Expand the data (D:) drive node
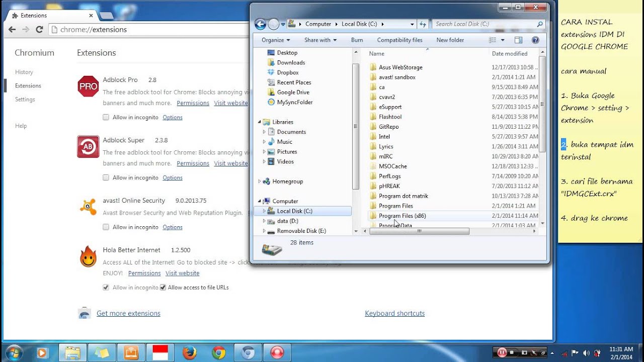This screenshot has width=644, height=362. [264, 221]
